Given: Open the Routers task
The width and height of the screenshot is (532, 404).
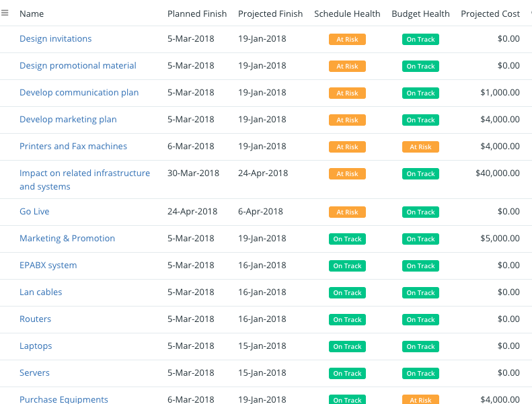Looking at the screenshot, I should click(35, 319).
